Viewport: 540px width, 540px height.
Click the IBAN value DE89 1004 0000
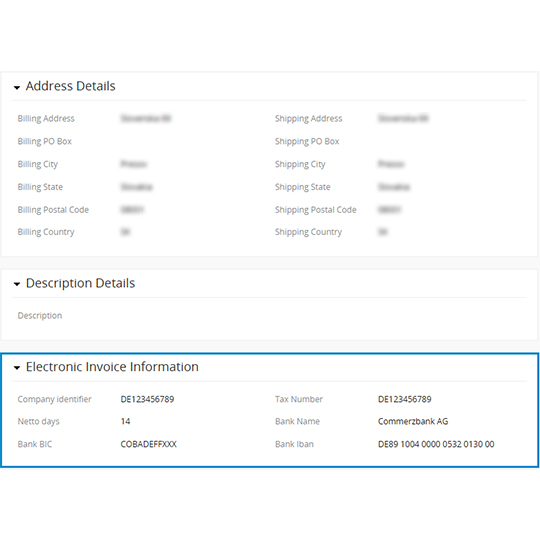coord(436,444)
